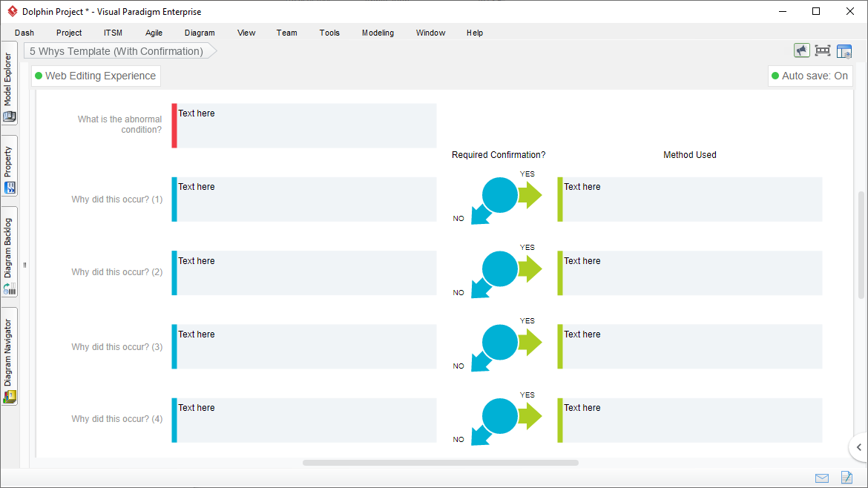The width and height of the screenshot is (868, 488).
Task: Open the Team menu
Action: pyautogui.click(x=287, y=33)
